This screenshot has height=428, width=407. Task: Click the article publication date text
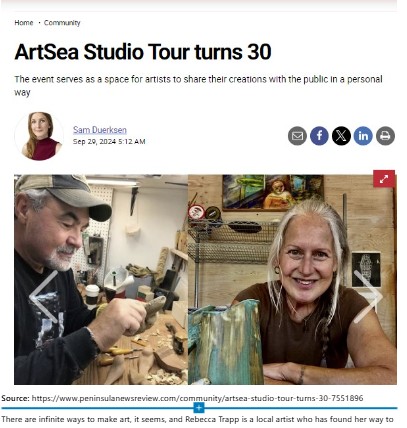click(x=109, y=142)
